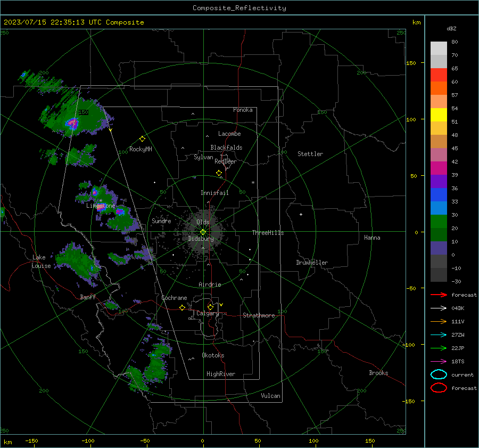Select the RedDeer city label
Screen dimensions: 479x448
pyautogui.click(x=226, y=161)
